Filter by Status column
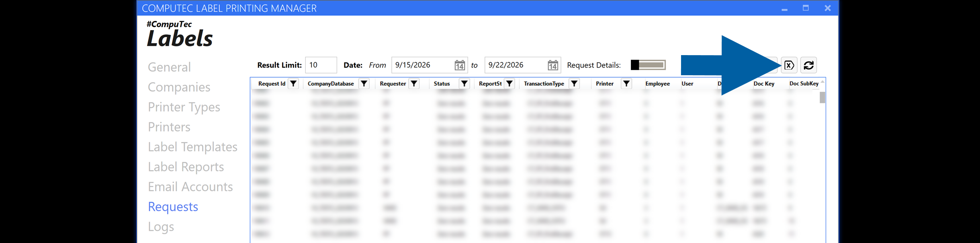This screenshot has width=980, height=243. pyautogui.click(x=464, y=84)
